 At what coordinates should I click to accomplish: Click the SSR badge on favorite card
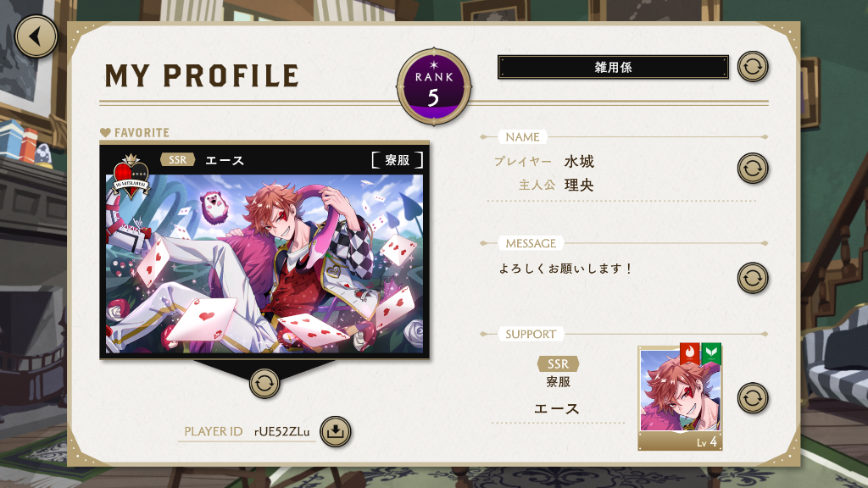[x=178, y=160]
